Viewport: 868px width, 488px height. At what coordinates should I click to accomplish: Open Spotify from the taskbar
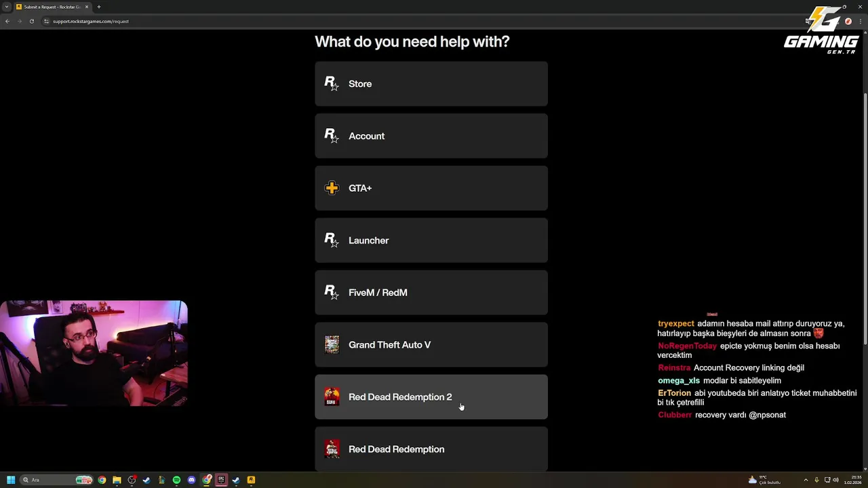click(176, 480)
